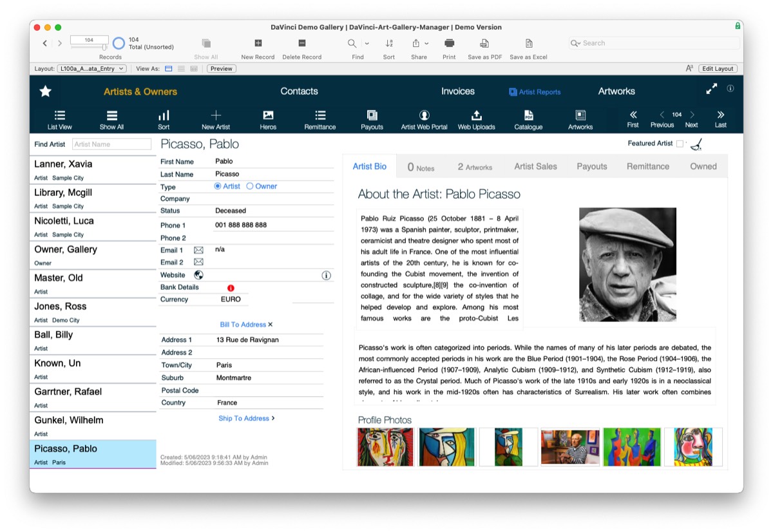This screenshot has width=773, height=532.
Task: Click the Edit Layout button
Action: click(x=718, y=68)
